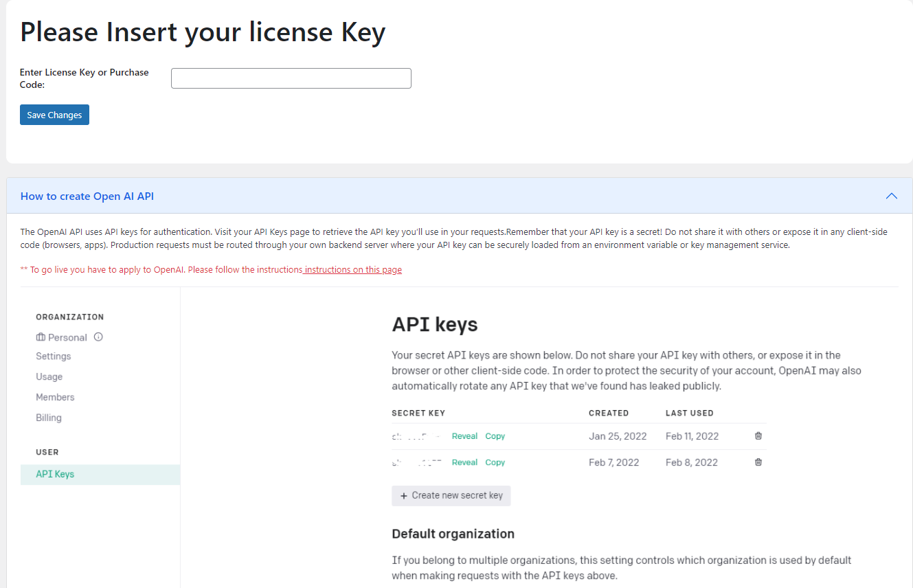913x588 pixels.
Task: Delete the API key created Feb 7, 2022
Action: pyautogui.click(x=758, y=462)
